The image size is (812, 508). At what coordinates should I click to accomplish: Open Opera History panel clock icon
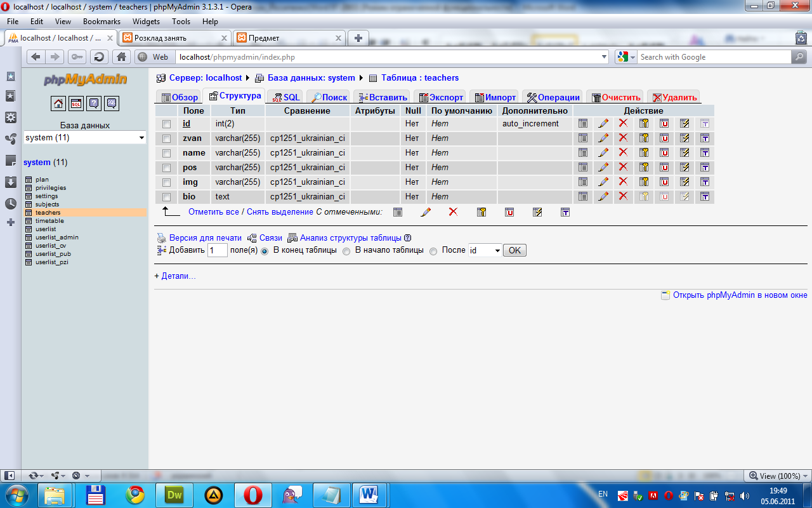tap(11, 204)
